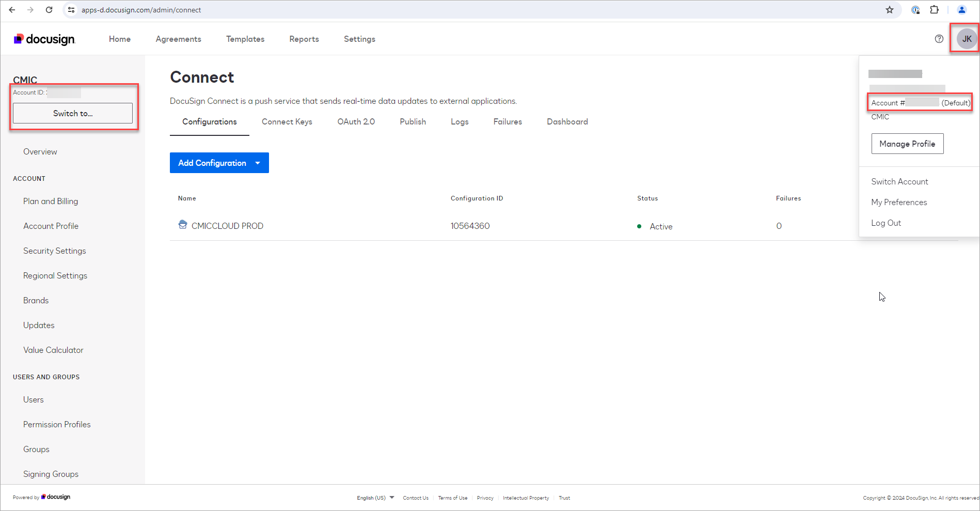Open Value Calculator
The height and width of the screenshot is (511, 980).
(x=53, y=350)
